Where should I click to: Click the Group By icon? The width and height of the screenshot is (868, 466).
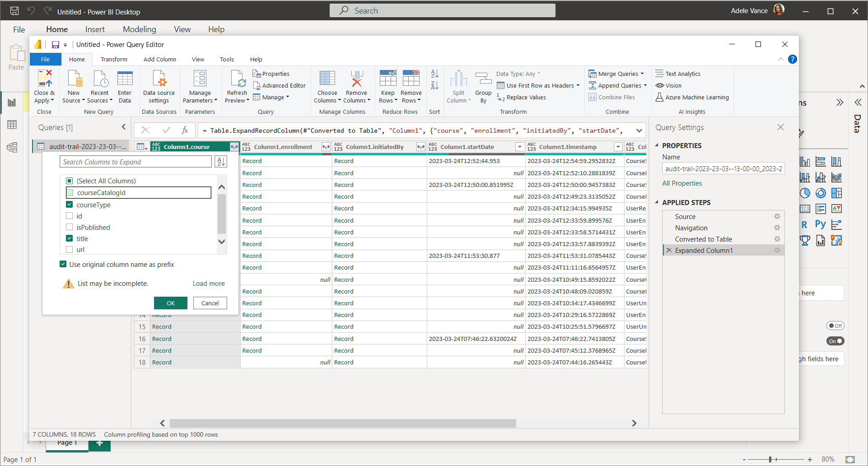(x=483, y=79)
